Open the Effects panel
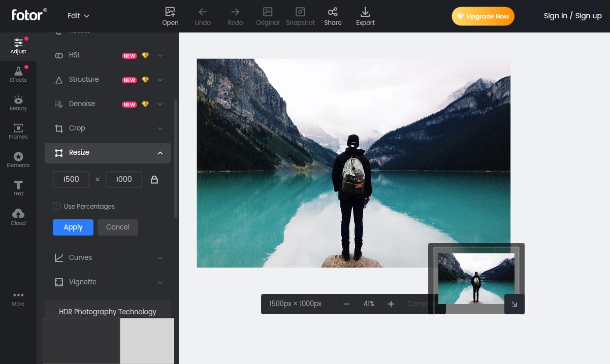The width and height of the screenshot is (610, 364). point(18,74)
